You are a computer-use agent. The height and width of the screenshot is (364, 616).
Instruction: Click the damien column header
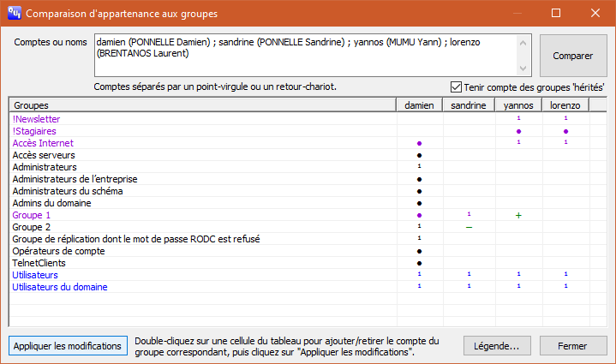(419, 105)
